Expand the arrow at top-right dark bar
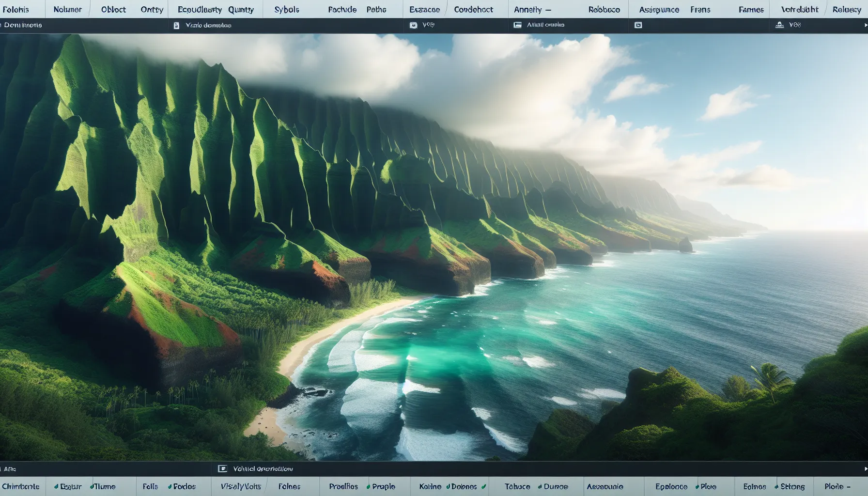868x496 pixels. (866, 25)
